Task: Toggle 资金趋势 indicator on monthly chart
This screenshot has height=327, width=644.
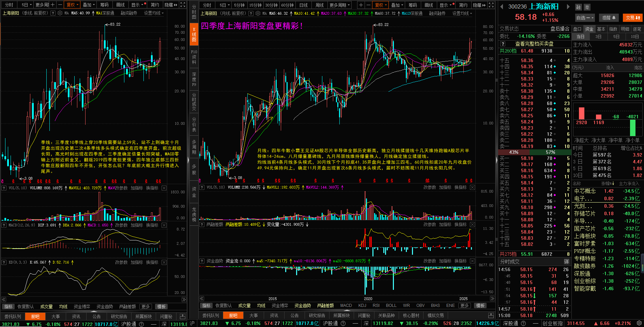Action: 303,306
